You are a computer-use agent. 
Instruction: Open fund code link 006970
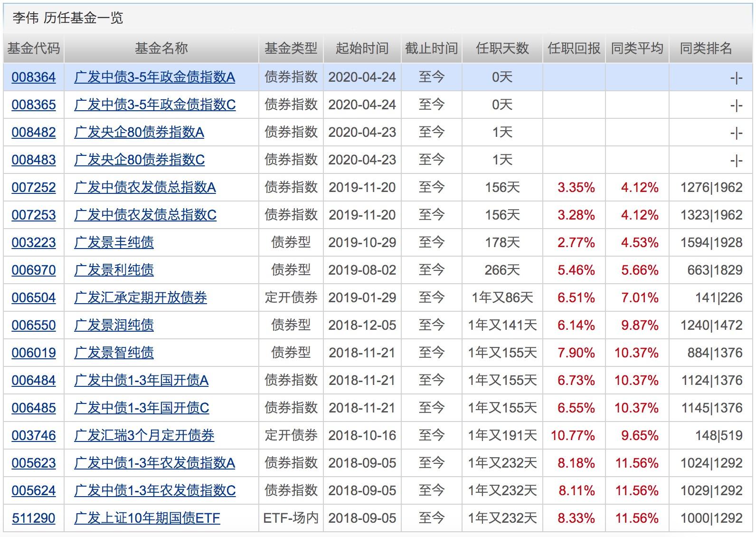click(x=34, y=270)
